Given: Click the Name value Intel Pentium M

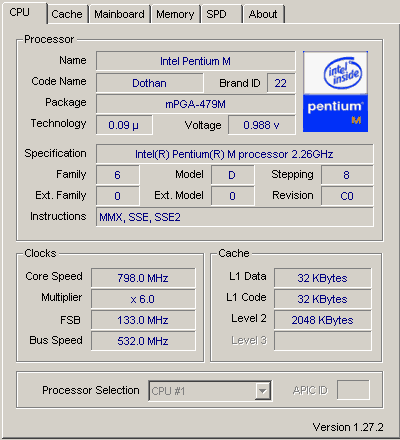Looking at the screenshot, I should tap(196, 61).
